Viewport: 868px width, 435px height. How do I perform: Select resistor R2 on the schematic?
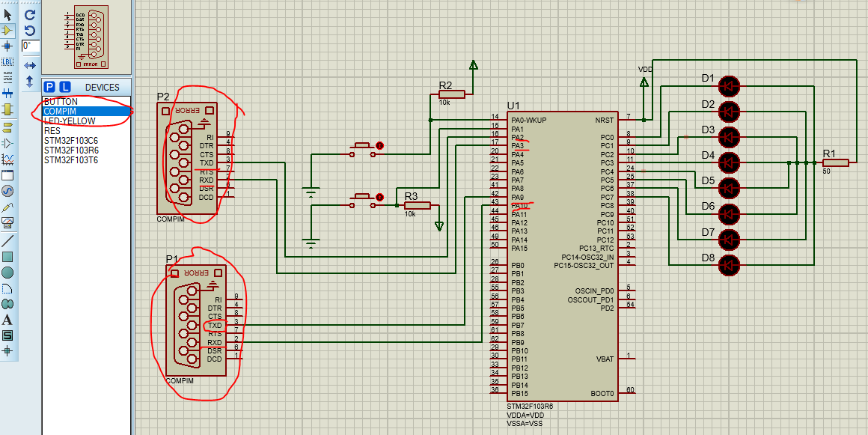[x=451, y=95]
